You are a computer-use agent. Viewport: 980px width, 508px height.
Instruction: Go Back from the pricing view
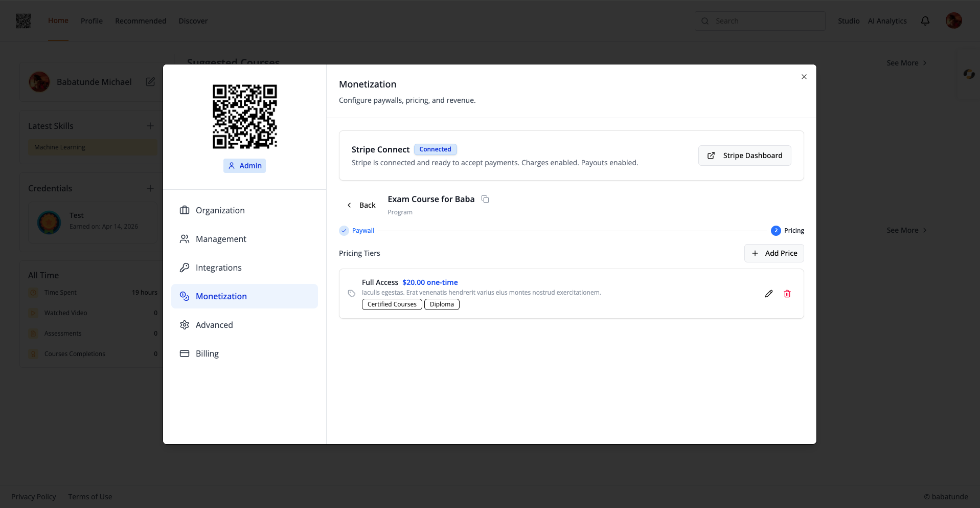tap(361, 205)
